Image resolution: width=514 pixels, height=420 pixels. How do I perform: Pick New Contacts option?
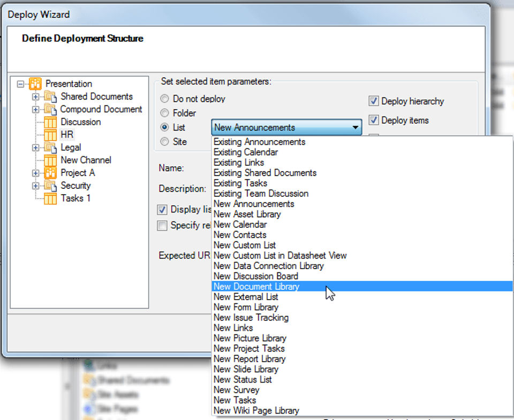[362, 235]
